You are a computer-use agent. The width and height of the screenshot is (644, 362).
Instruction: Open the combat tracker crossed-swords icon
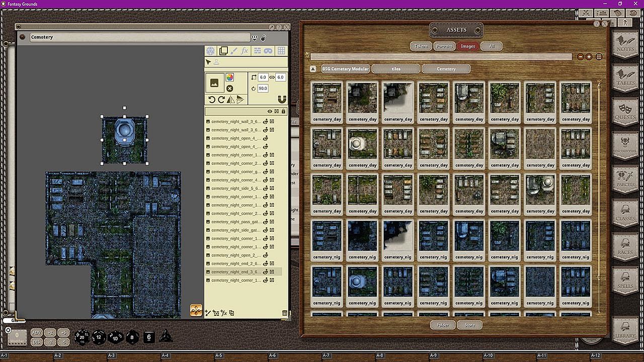pyautogui.click(x=586, y=14)
